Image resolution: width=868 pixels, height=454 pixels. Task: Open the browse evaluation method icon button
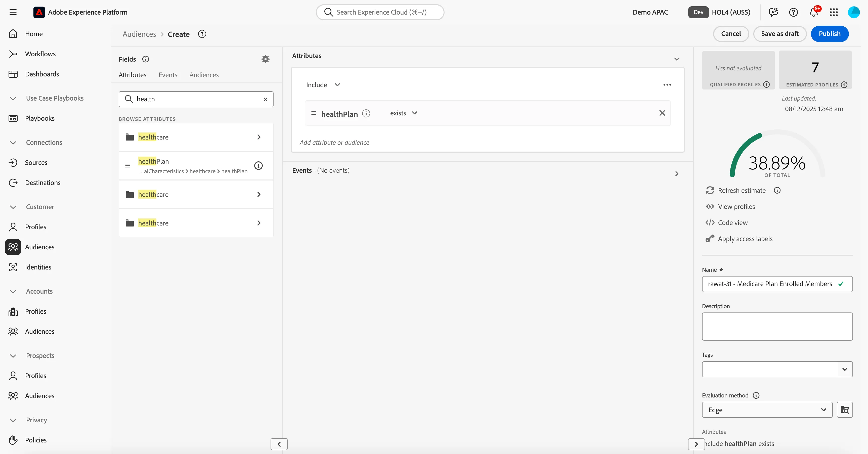(845, 410)
